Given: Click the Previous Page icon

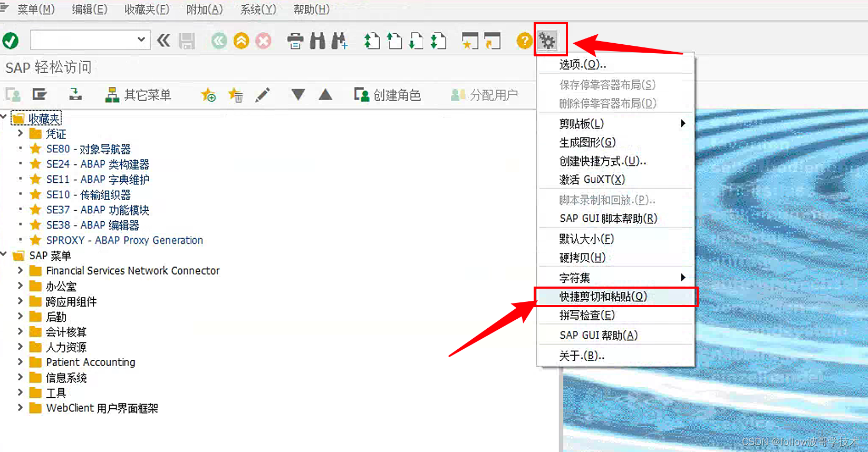Looking at the screenshot, I should [x=394, y=41].
